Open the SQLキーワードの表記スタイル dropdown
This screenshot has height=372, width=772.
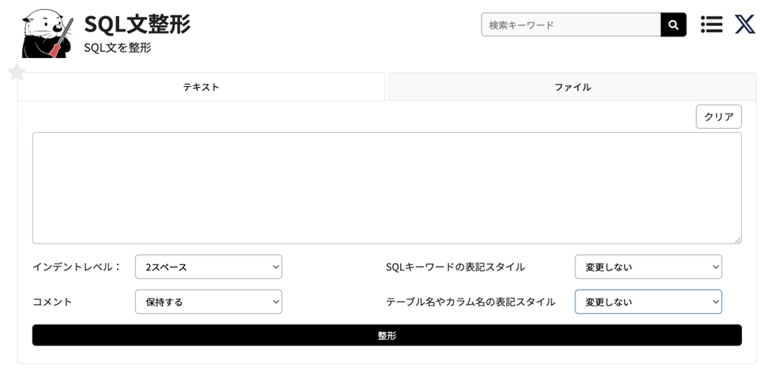[x=648, y=267]
